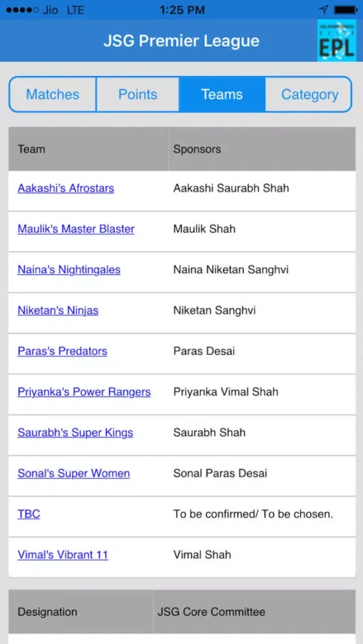Click the TBC team link
Screen dimensions: 363x644
coord(29,514)
